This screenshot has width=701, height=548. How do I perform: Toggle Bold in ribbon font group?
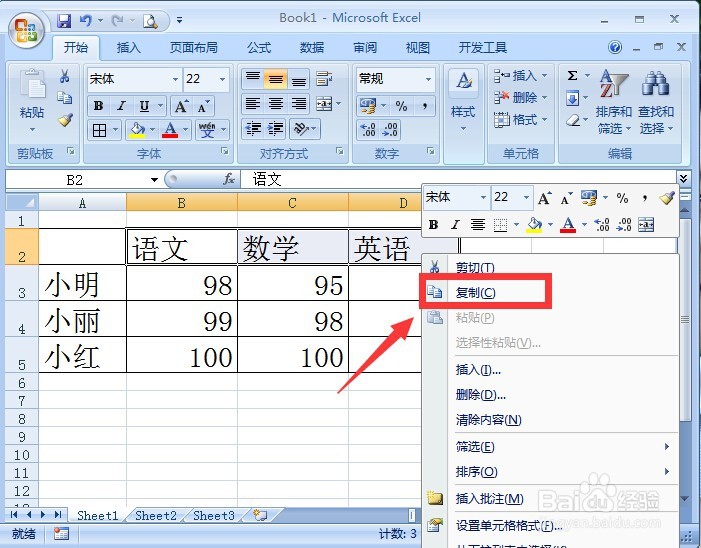[x=98, y=106]
